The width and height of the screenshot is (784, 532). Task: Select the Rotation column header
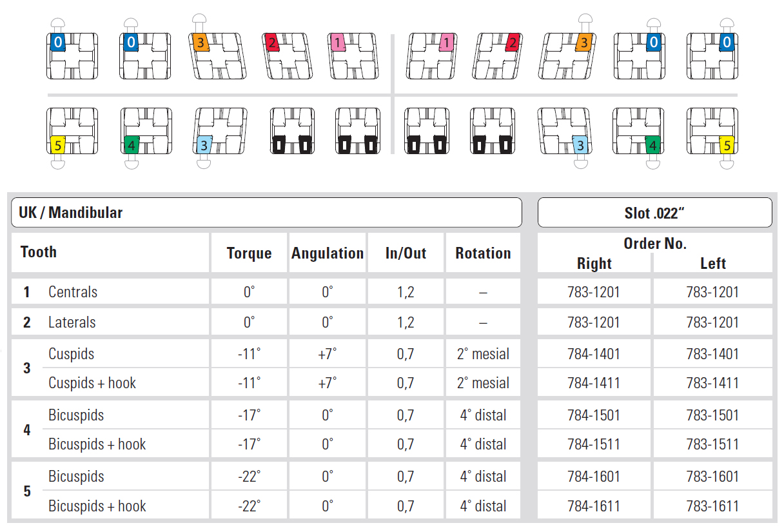[483, 253]
